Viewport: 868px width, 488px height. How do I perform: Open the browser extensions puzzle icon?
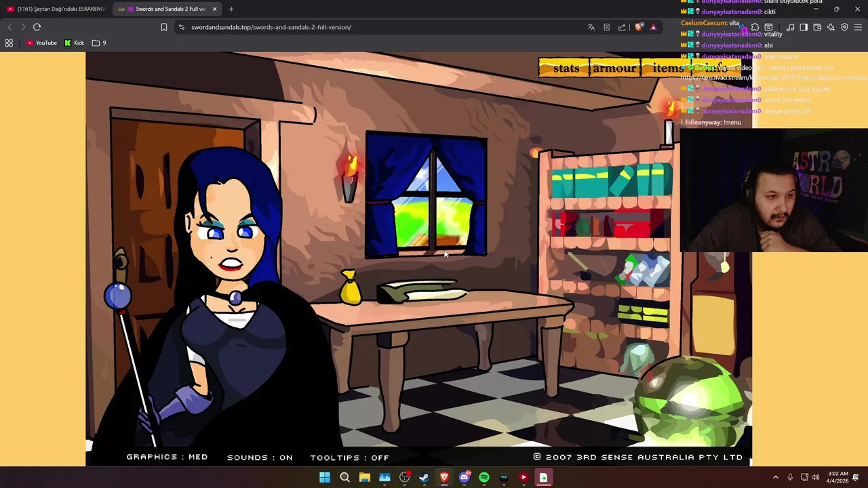[755, 27]
